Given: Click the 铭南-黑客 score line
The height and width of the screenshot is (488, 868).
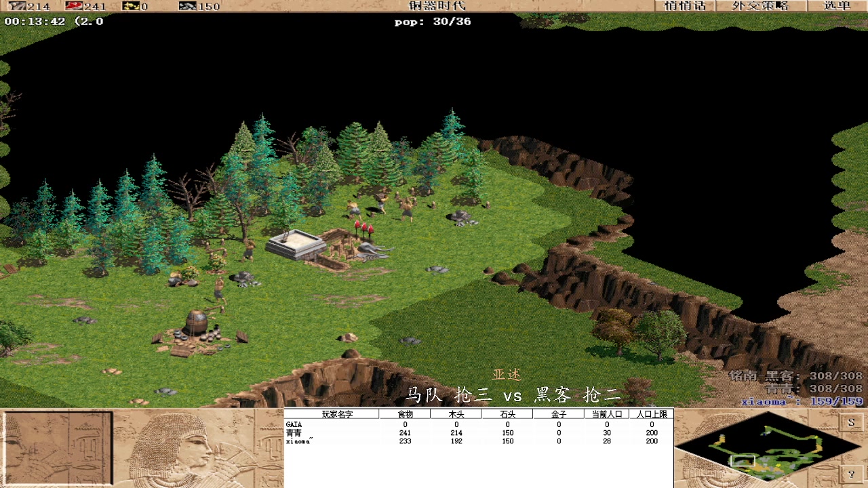Looking at the screenshot, I should (795, 376).
